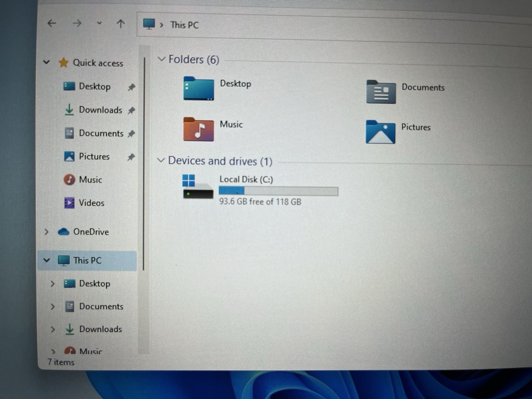Open the recent locations dropdown arrow

coord(99,23)
